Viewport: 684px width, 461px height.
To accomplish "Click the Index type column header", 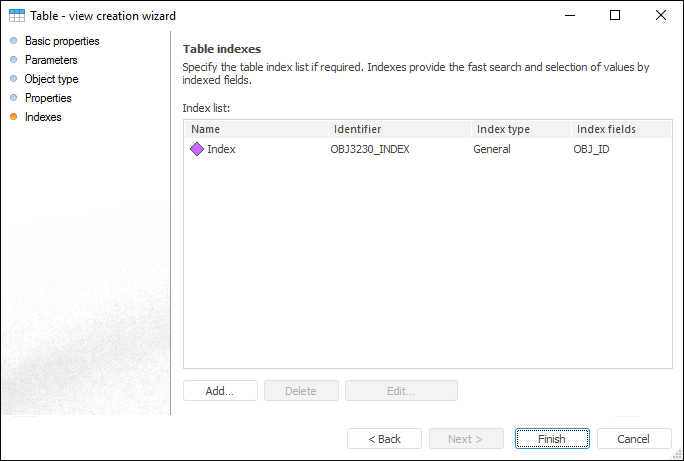I will pos(520,129).
